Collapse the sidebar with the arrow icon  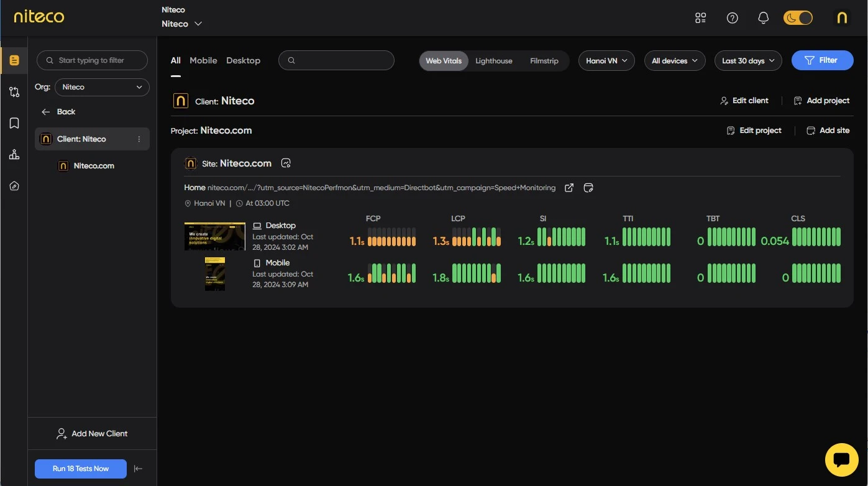pos(139,469)
